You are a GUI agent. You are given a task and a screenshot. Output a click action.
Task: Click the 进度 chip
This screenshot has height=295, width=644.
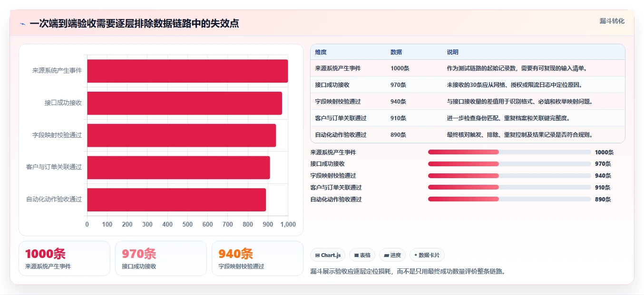point(392,255)
